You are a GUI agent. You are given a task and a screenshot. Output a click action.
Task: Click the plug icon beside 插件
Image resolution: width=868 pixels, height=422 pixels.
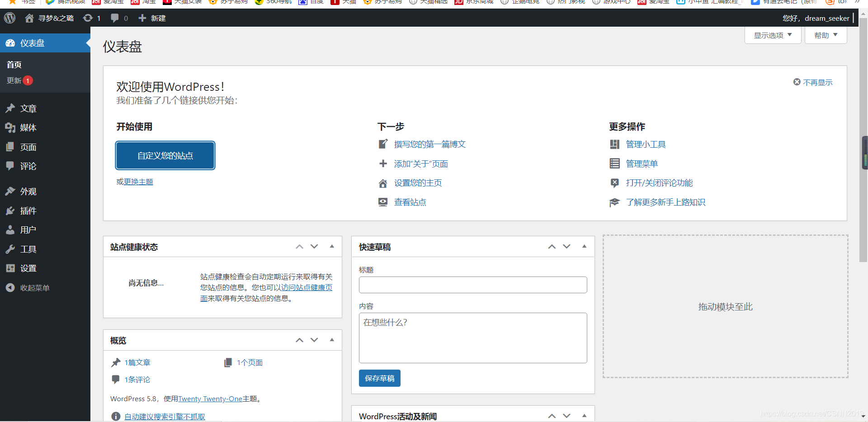click(x=10, y=211)
